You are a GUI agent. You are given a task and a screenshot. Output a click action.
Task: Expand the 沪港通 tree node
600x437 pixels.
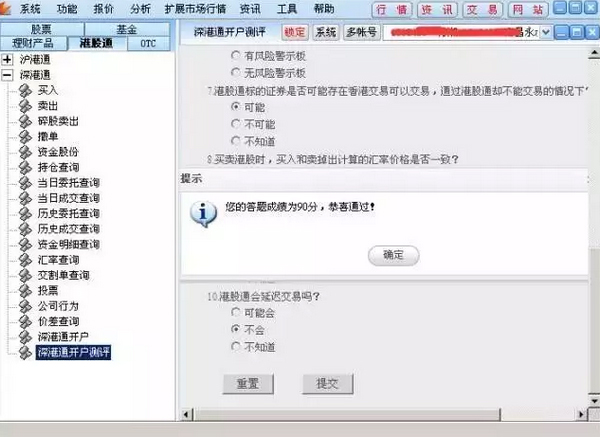(x=7, y=59)
